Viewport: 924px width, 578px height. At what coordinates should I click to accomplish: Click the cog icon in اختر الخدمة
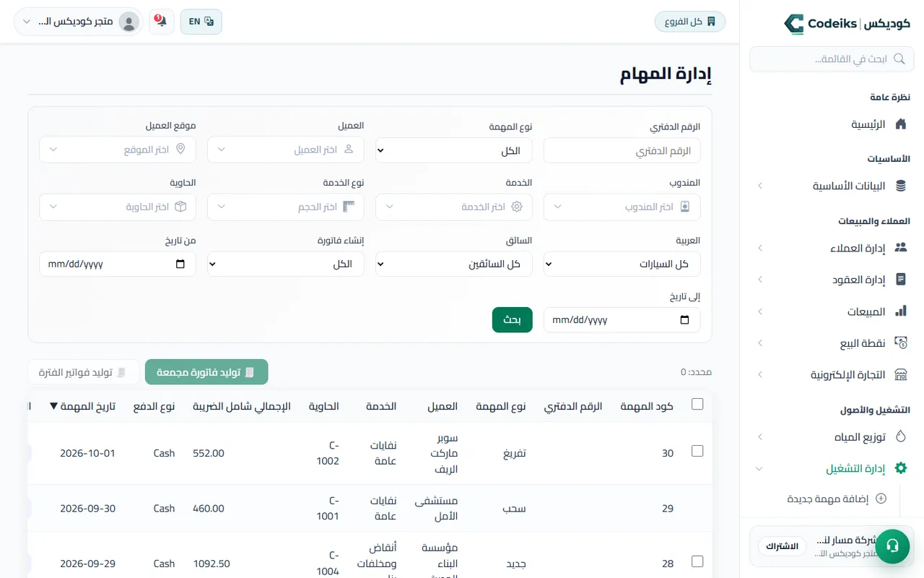point(517,207)
